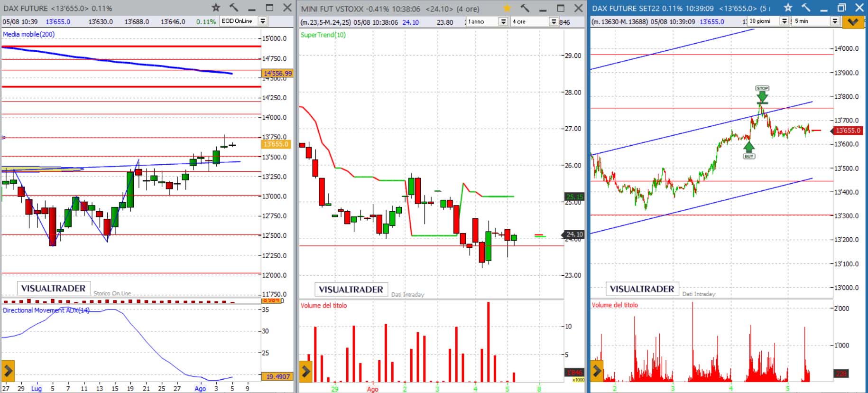
Task: Click the yellow favorite star in MINI FUT VSTOXX window
Action: [x=507, y=8]
